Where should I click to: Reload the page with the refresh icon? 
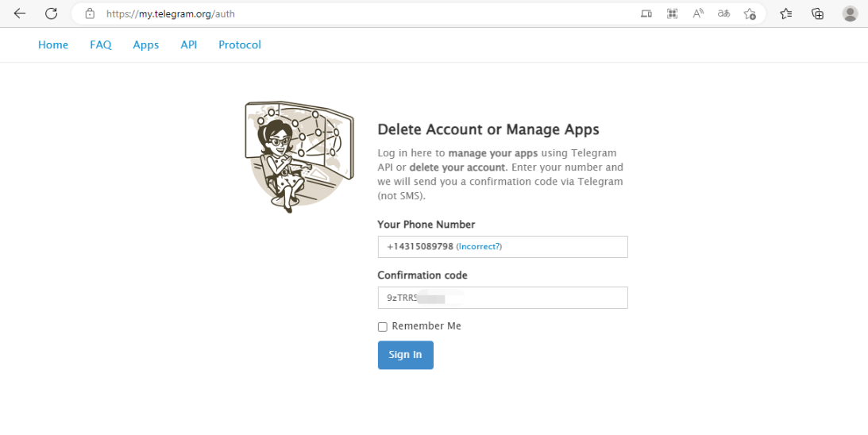click(52, 13)
